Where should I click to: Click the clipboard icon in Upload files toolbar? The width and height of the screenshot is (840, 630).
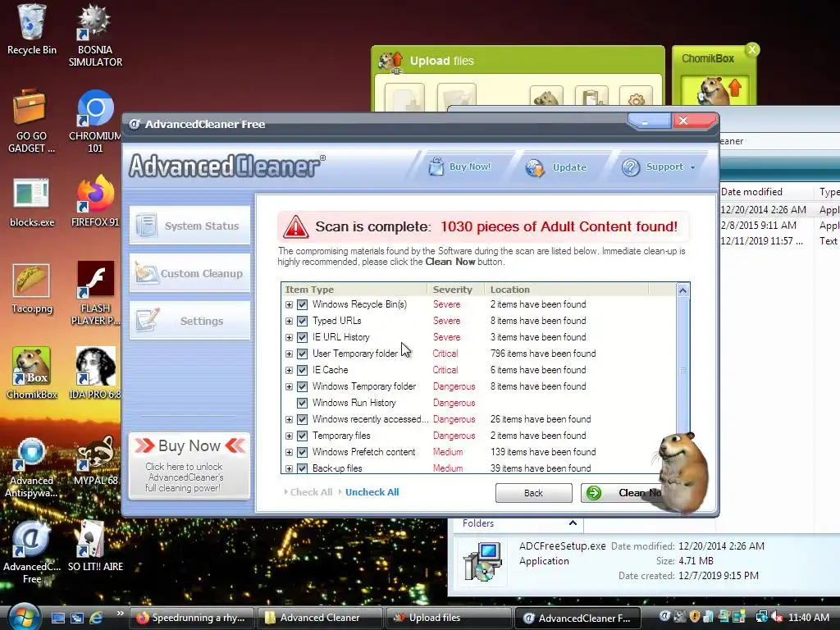[x=591, y=98]
